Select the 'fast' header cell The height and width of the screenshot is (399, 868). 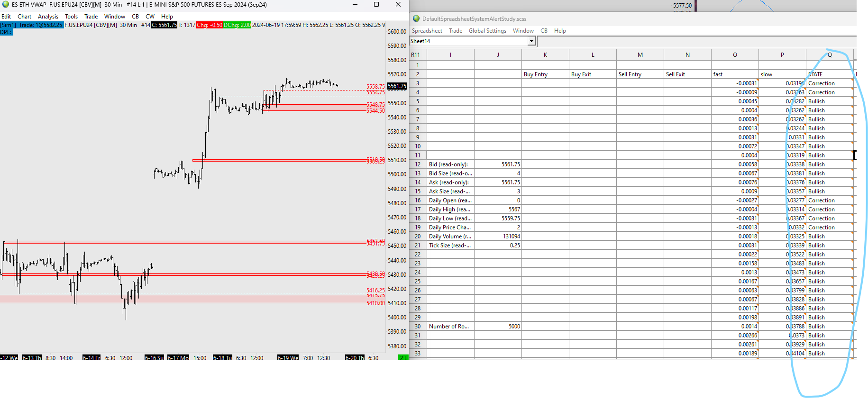click(x=735, y=74)
